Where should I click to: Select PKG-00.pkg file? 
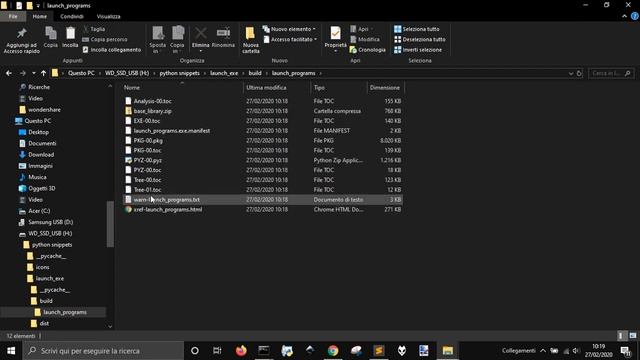tap(148, 140)
